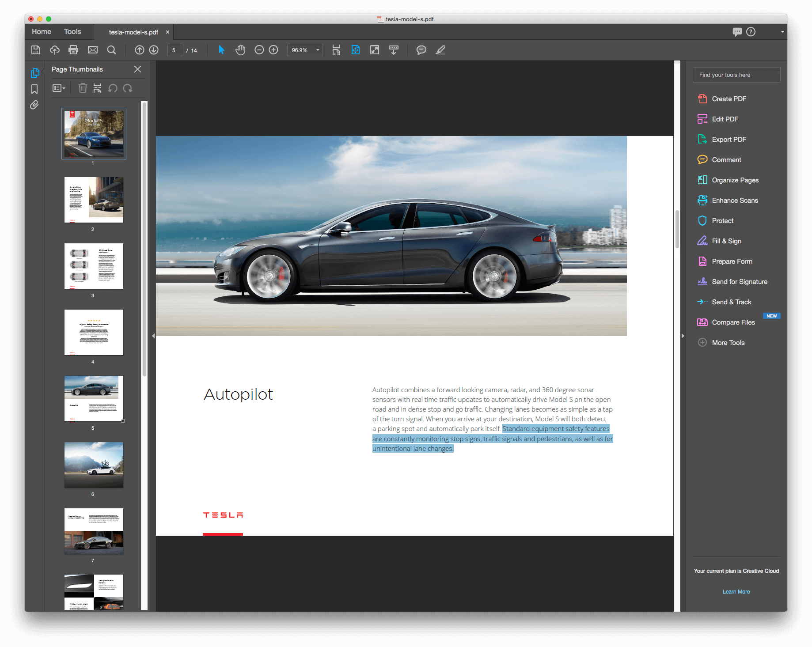Viewport: 812px width, 647px height.
Task: Follow the Learn More link
Action: point(736,592)
